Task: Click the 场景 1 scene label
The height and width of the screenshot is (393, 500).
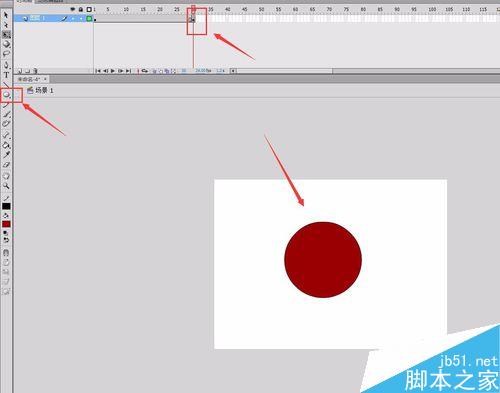Action: (44, 90)
